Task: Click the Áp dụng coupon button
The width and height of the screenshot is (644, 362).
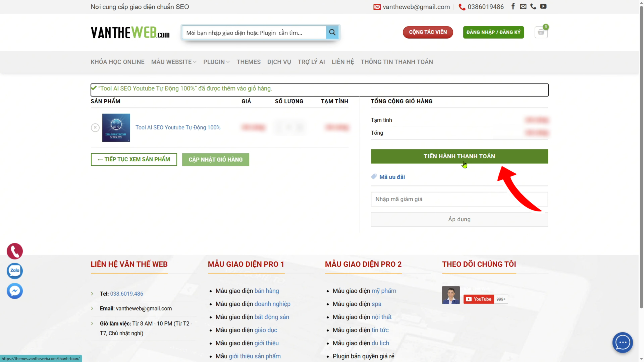Action: pos(459,219)
